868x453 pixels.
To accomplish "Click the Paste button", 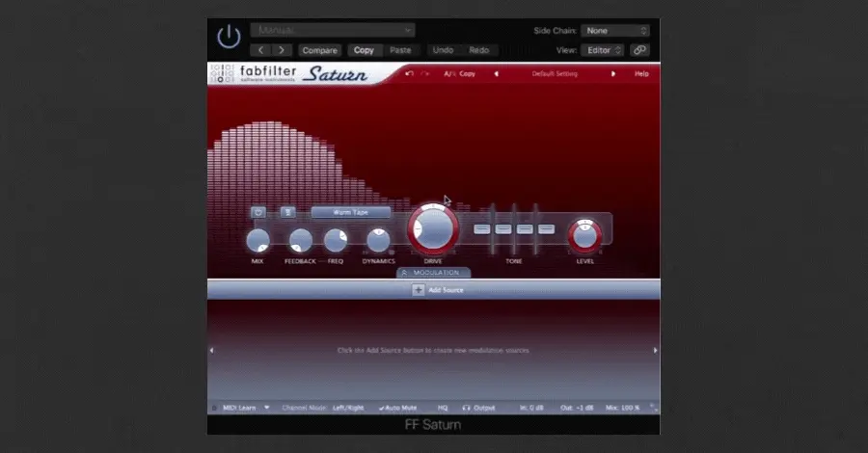I will 400,50.
